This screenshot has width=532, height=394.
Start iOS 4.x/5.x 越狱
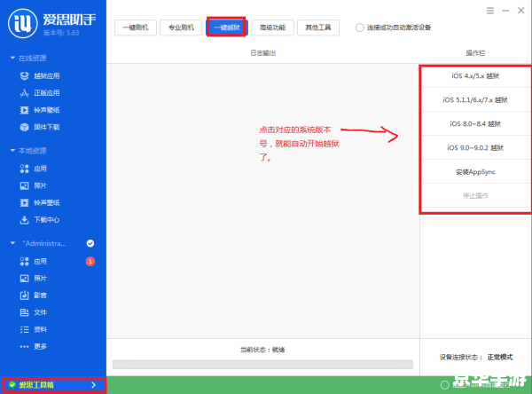475,76
